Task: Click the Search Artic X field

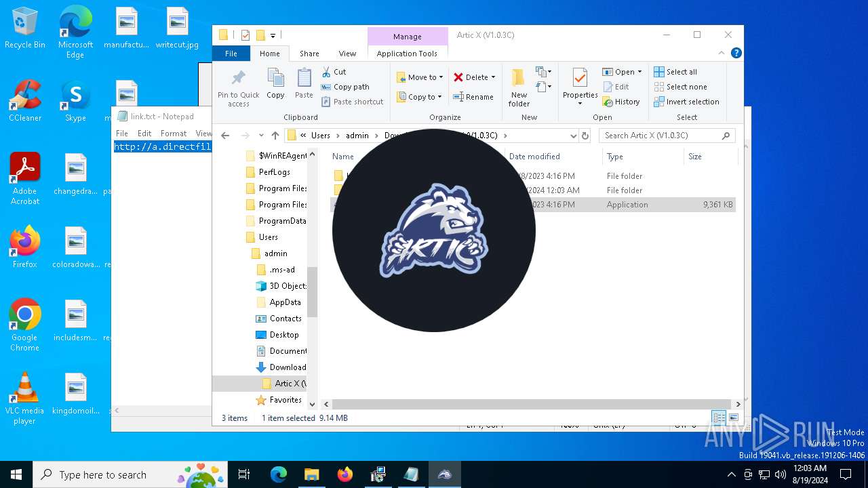Action: tap(667, 136)
